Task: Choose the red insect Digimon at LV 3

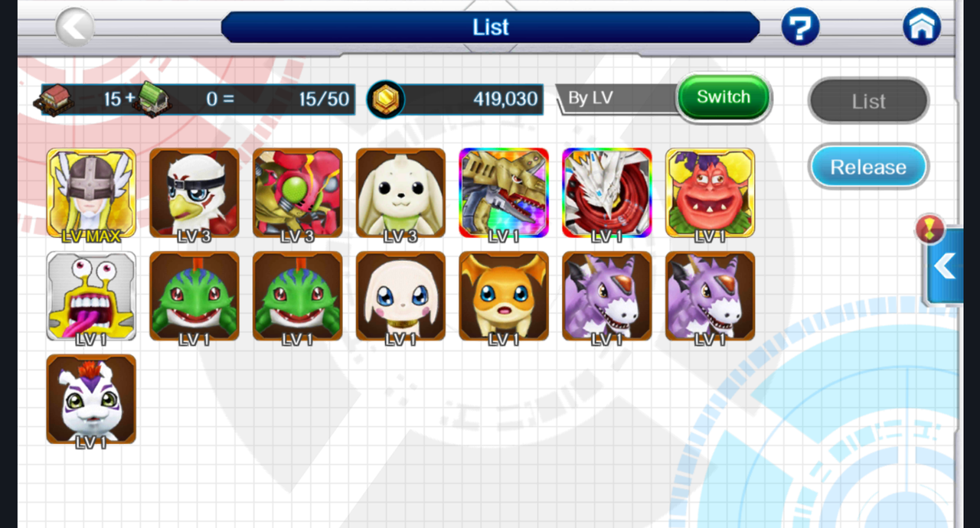Action: [297, 194]
